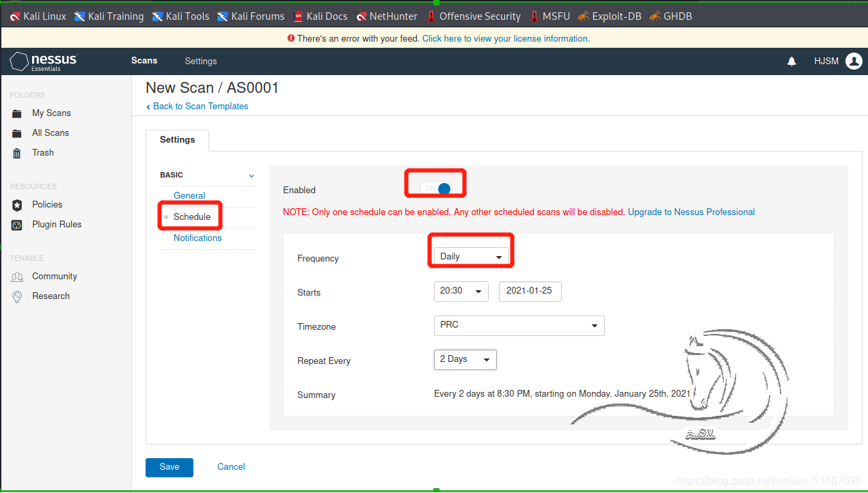Collapse the BASIC settings section chevron

(x=252, y=175)
